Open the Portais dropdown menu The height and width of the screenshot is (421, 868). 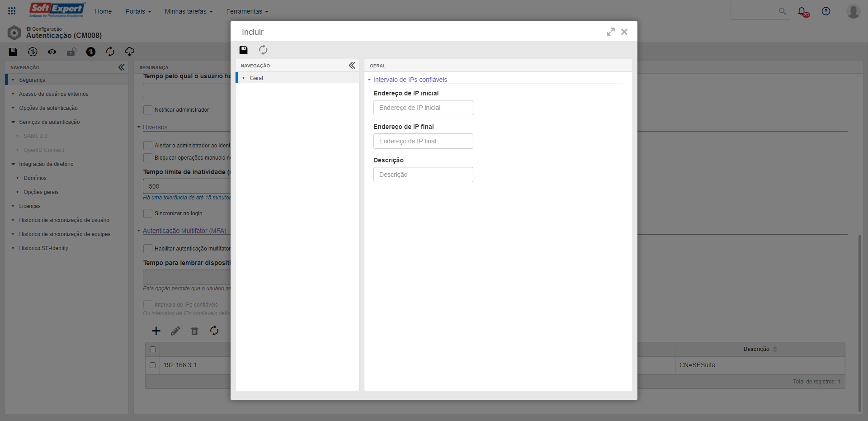pos(138,11)
